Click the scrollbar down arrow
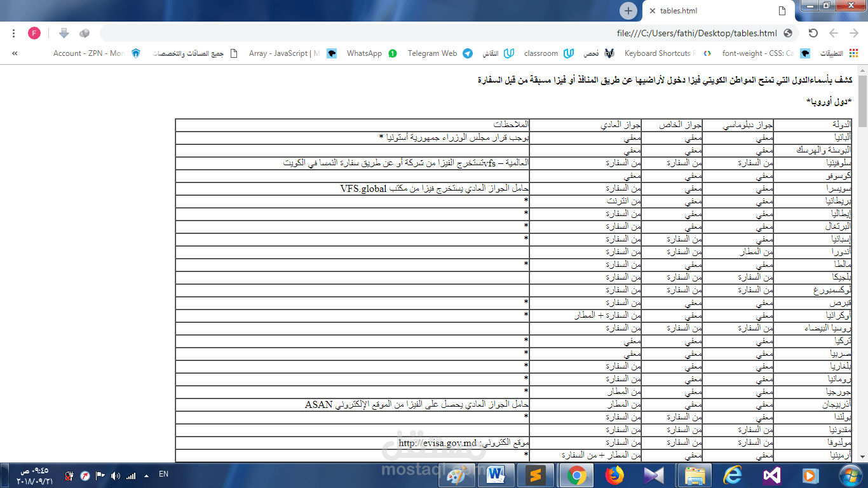The height and width of the screenshot is (488, 868). point(862,457)
